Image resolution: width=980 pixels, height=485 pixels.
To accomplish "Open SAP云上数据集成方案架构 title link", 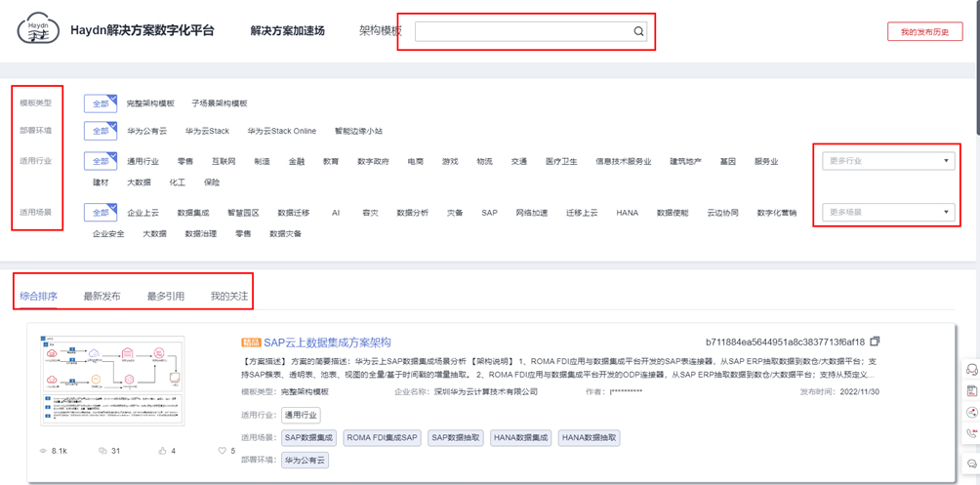I will click(x=328, y=342).
